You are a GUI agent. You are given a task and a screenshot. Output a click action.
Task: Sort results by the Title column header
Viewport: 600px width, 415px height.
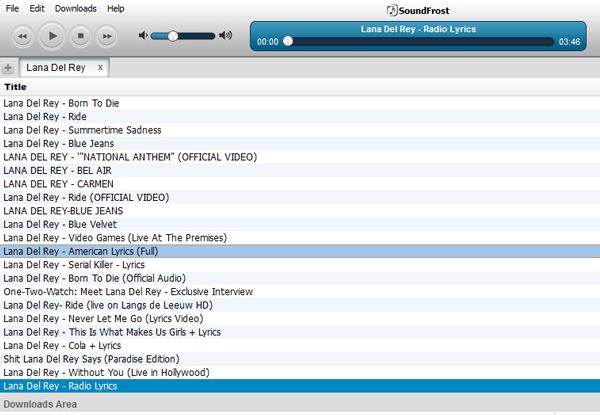(x=15, y=87)
